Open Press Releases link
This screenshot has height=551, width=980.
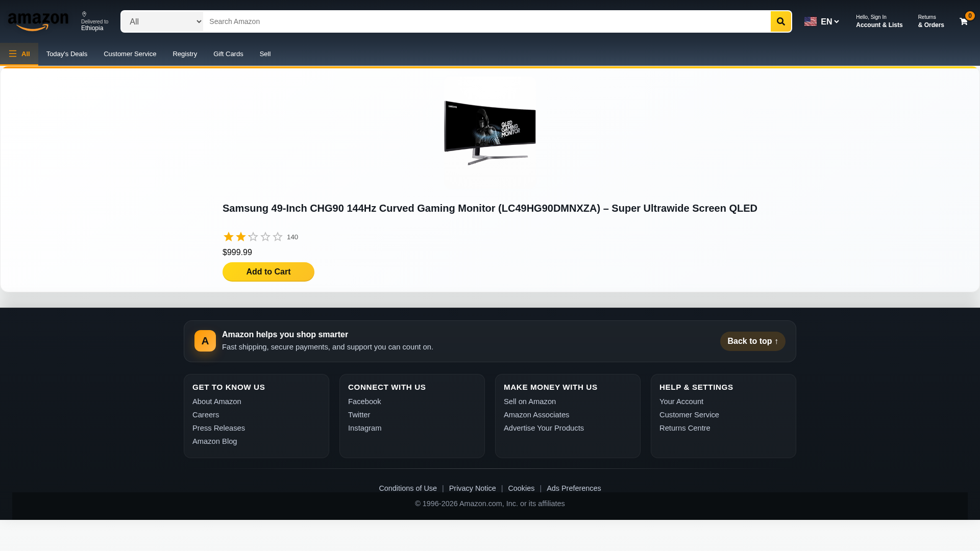coord(218,428)
